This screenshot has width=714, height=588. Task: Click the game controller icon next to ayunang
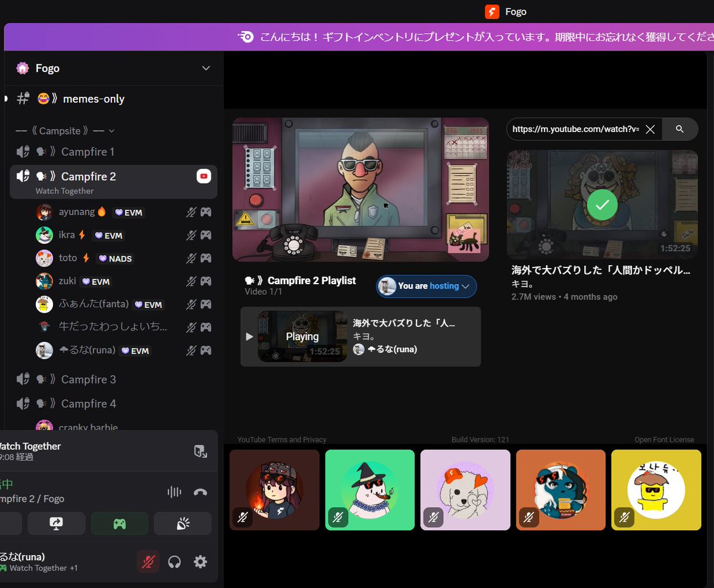coord(206,212)
